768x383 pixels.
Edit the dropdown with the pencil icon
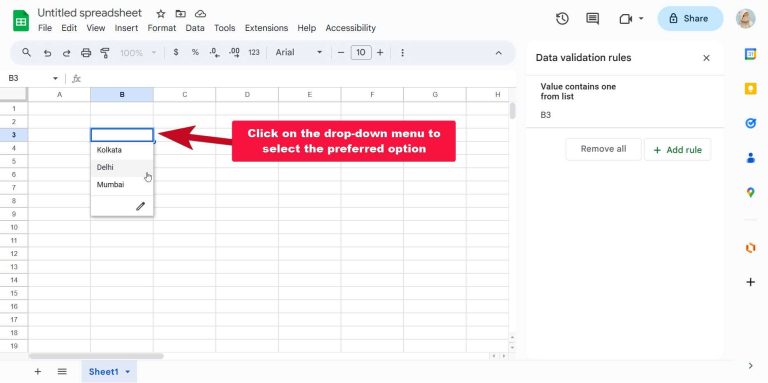point(141,206)
